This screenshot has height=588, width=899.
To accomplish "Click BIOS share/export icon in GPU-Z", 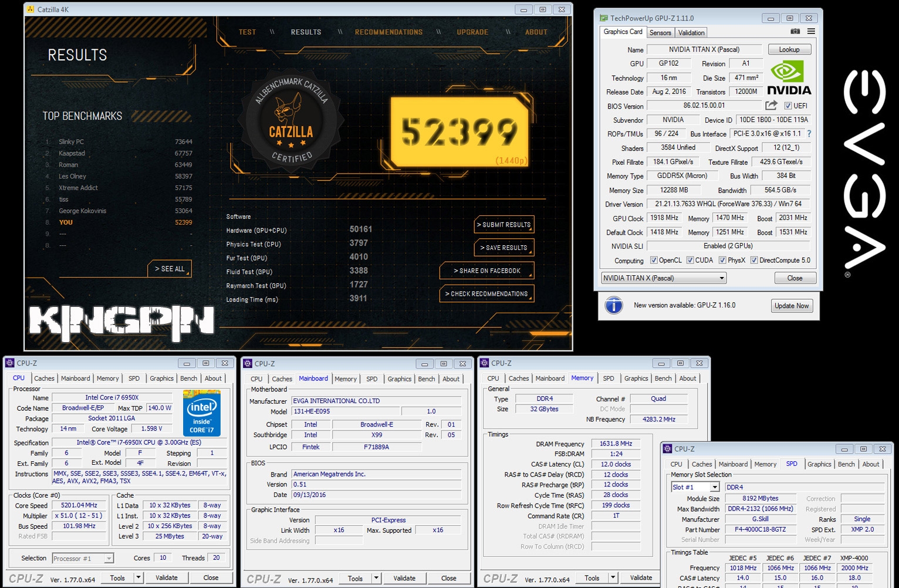I will 771,106.
